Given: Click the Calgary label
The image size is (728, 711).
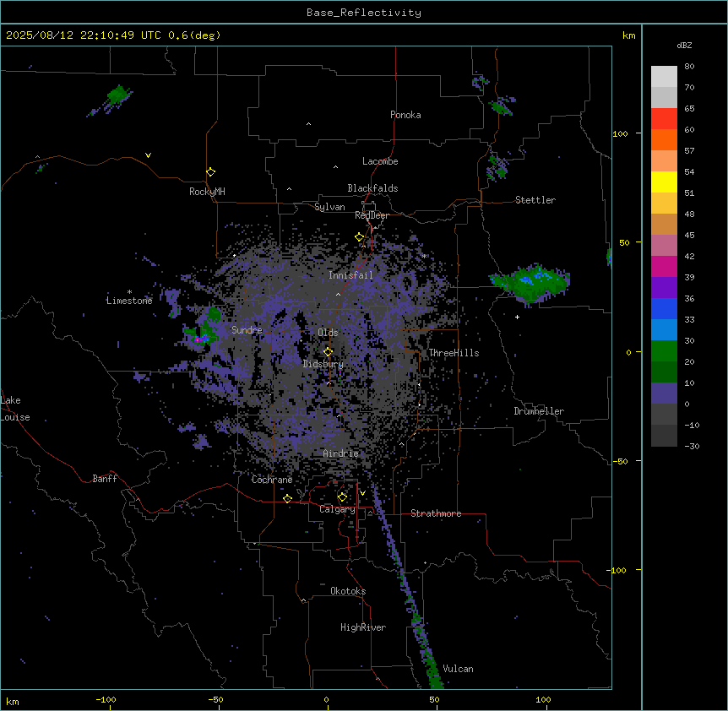Looking at the screenshot, I should coord(337,509).
